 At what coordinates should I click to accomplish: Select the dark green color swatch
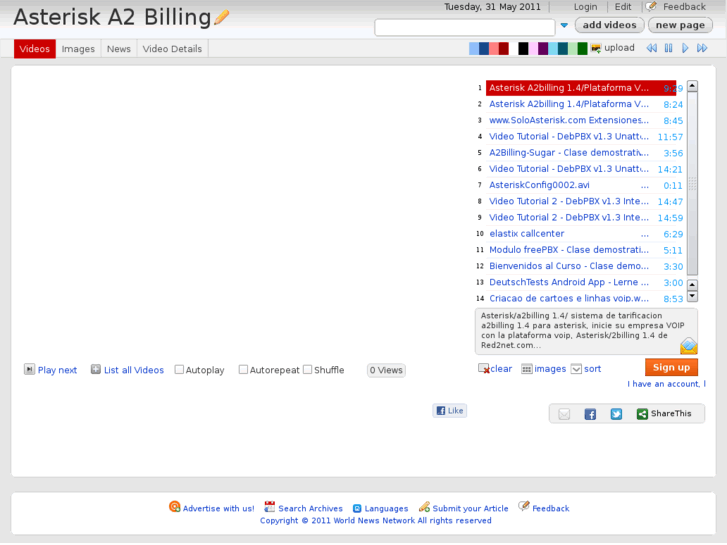(x=582, y=49)
